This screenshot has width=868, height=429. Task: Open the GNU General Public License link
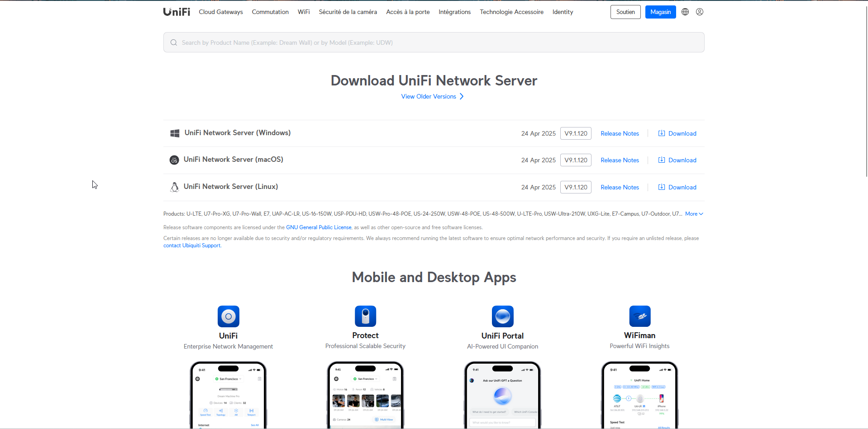pyautogui.click(x=319, y=227)
